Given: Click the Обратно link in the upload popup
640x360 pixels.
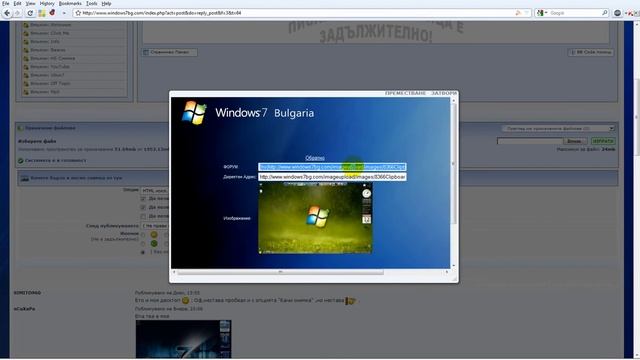Looking at the screenshot, I should [315, 158].
